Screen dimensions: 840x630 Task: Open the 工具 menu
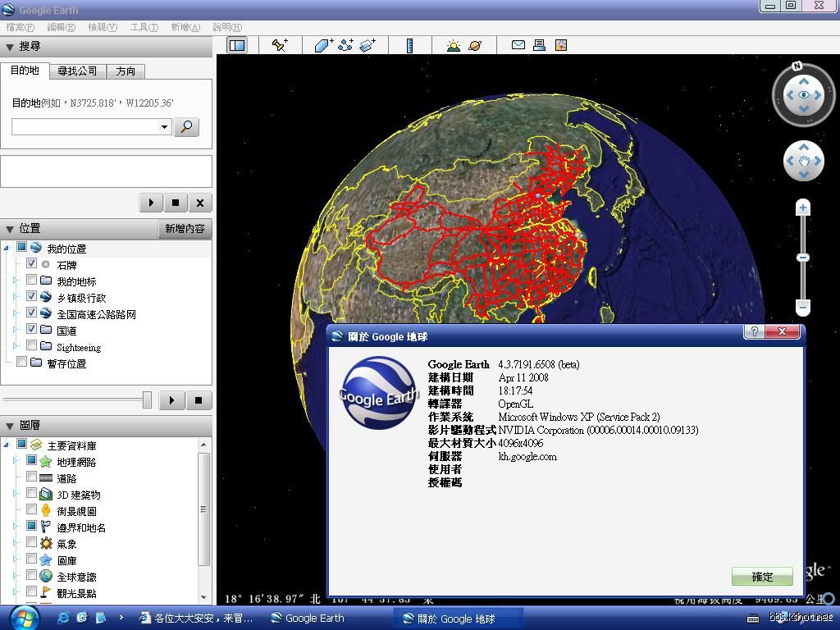pyautogui.click(x=144, y=27)
